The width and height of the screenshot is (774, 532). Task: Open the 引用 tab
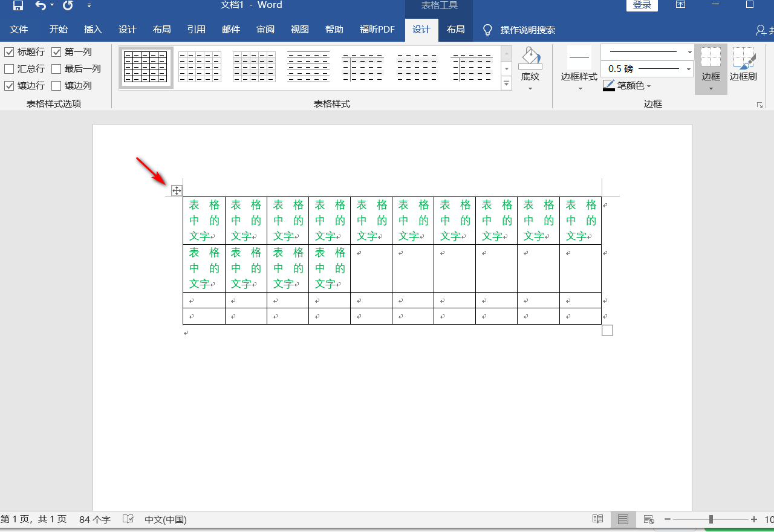pyautogui.click(x=197, y=30)
